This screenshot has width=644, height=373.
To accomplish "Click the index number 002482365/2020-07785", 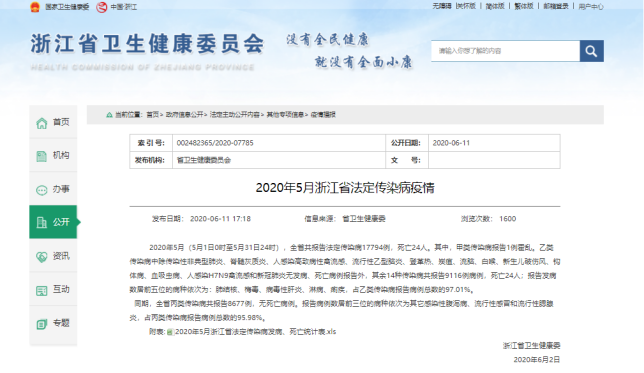I will click(x=215, y=143).
